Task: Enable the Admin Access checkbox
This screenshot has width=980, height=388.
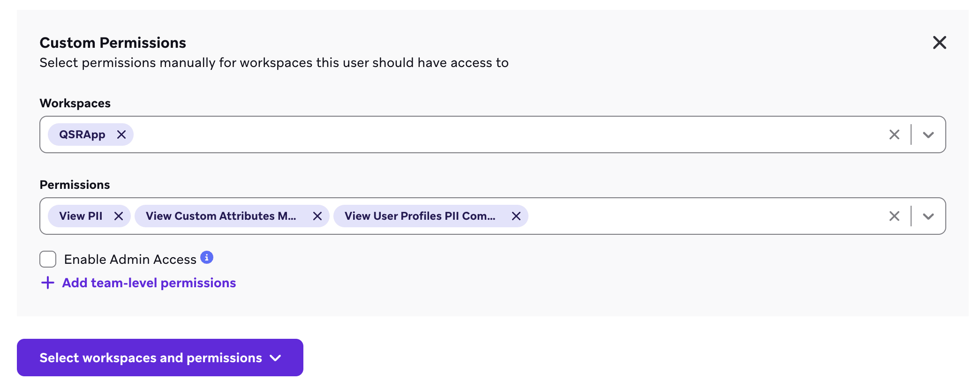Action: pyautogui.click(x=48, y=259)
